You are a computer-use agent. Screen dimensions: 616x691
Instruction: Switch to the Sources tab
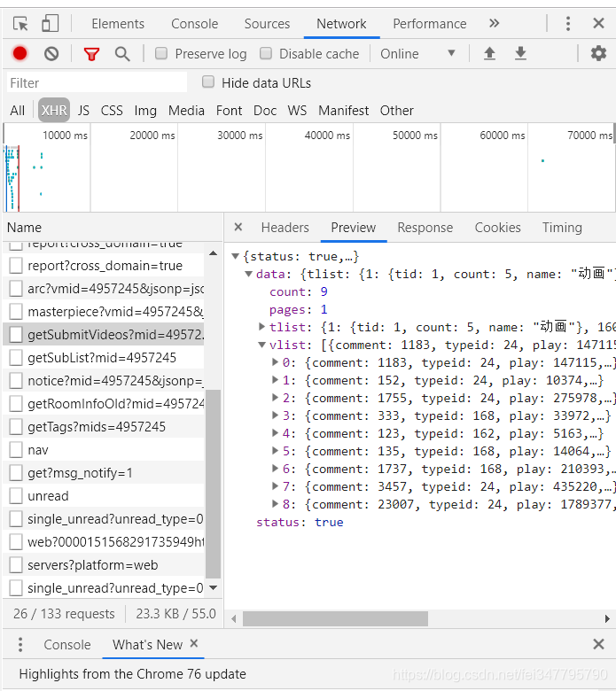click(267, 23)
